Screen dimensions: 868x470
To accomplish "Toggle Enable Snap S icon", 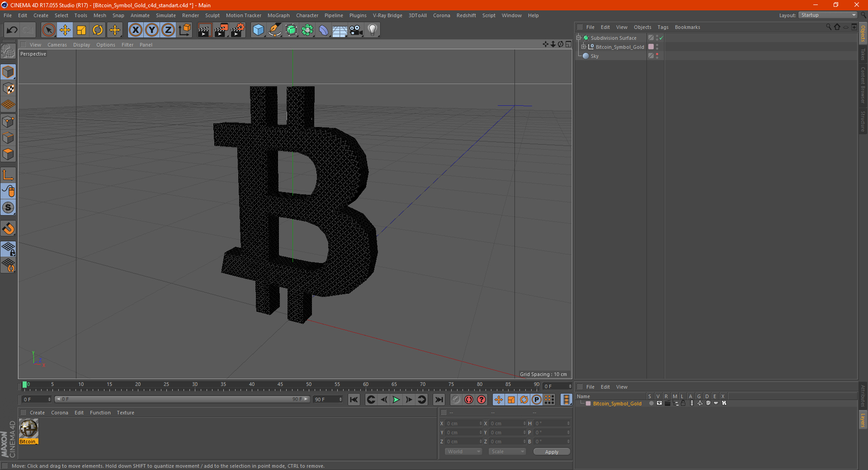I will coord(8,207).
